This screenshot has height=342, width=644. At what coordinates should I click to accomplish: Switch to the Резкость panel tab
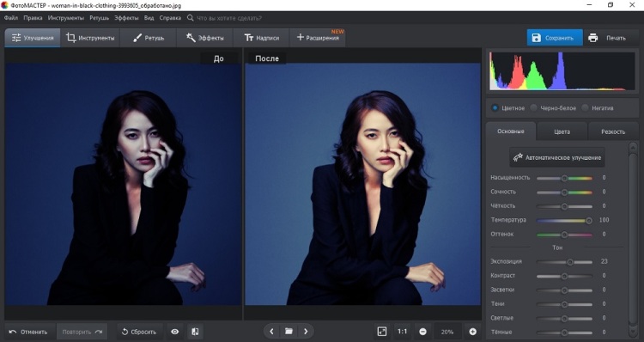pos(613,131)
